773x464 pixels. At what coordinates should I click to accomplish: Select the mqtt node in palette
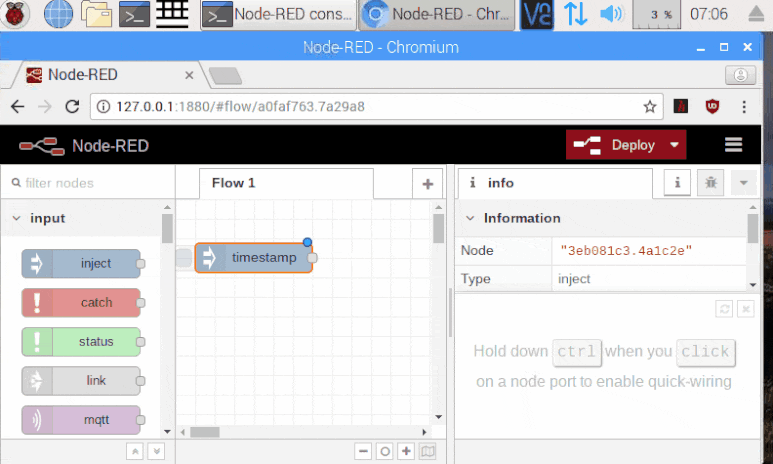tap(82, 420)
